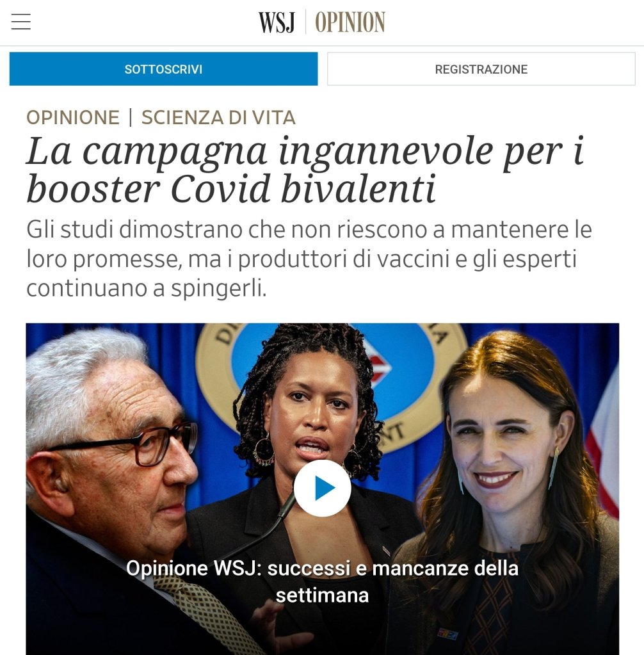Click the WSJ logo
Viewport: 644px width, 655px height.
click(277, 22)
